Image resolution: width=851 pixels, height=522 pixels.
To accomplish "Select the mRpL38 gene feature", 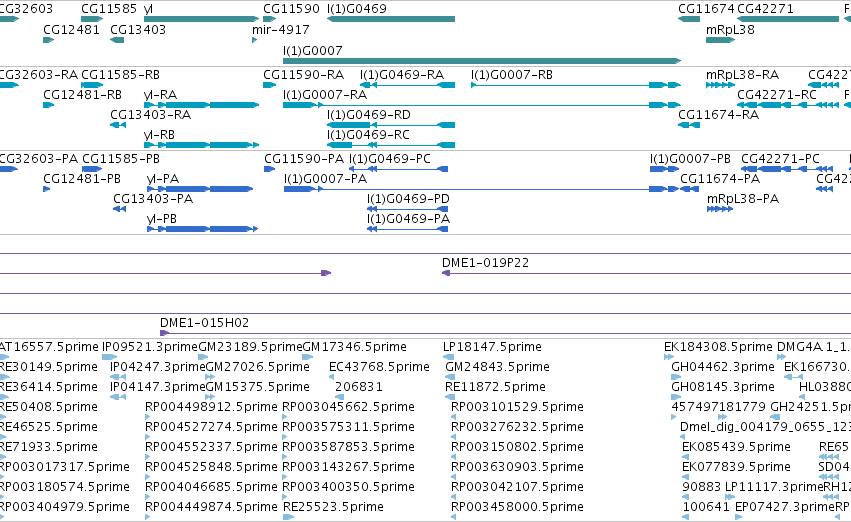I will 720,40.
